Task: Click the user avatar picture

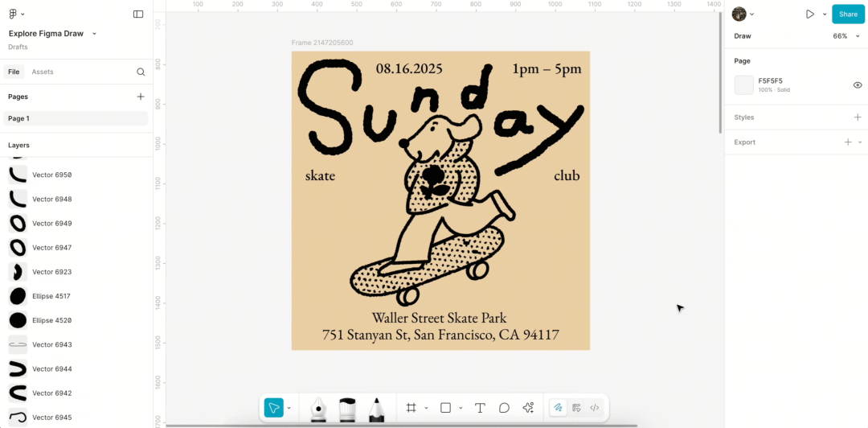Action: tap(739, 14)
